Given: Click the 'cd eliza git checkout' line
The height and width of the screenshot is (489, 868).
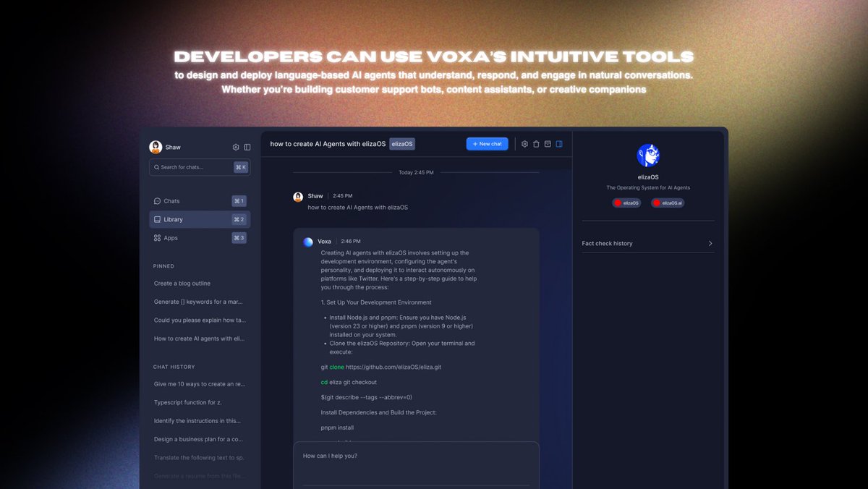Looking at the screenshot, I should [x=349, y=382].
